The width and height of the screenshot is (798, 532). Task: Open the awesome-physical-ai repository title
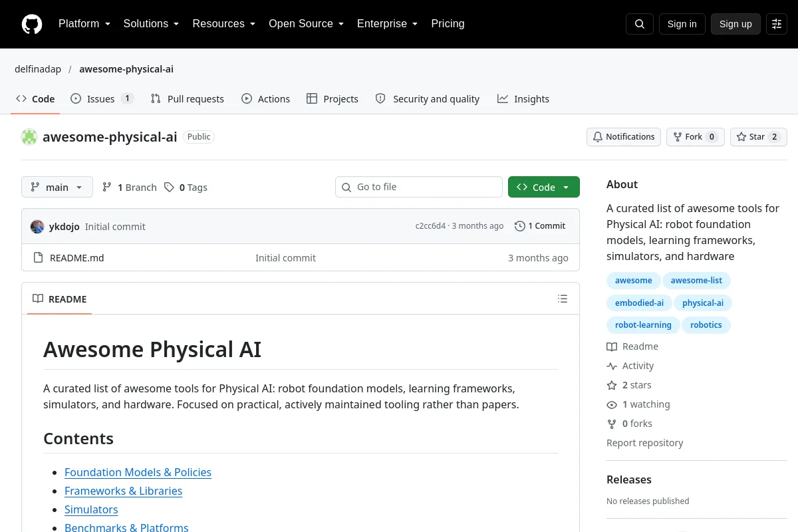click(110, 137)
